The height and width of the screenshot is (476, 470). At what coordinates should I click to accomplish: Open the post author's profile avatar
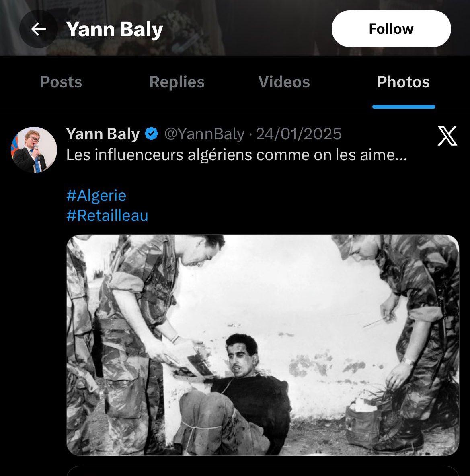(x=34, y=150)
